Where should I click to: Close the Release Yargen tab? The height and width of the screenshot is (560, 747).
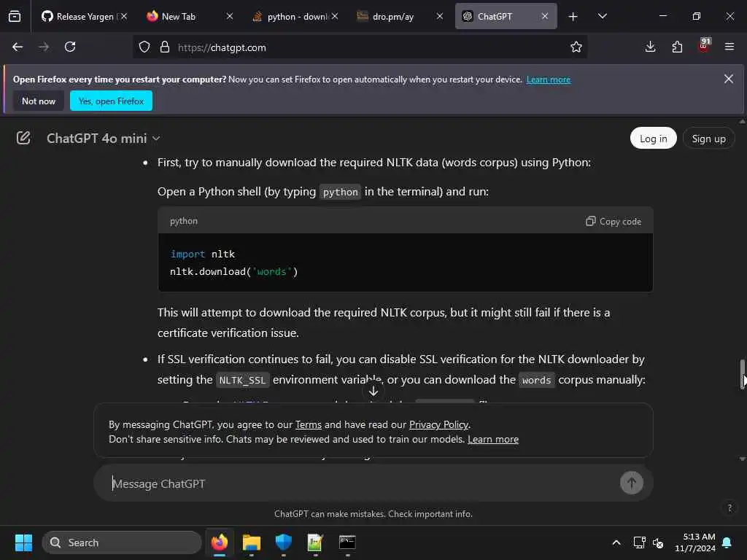[x=124, y=16]
